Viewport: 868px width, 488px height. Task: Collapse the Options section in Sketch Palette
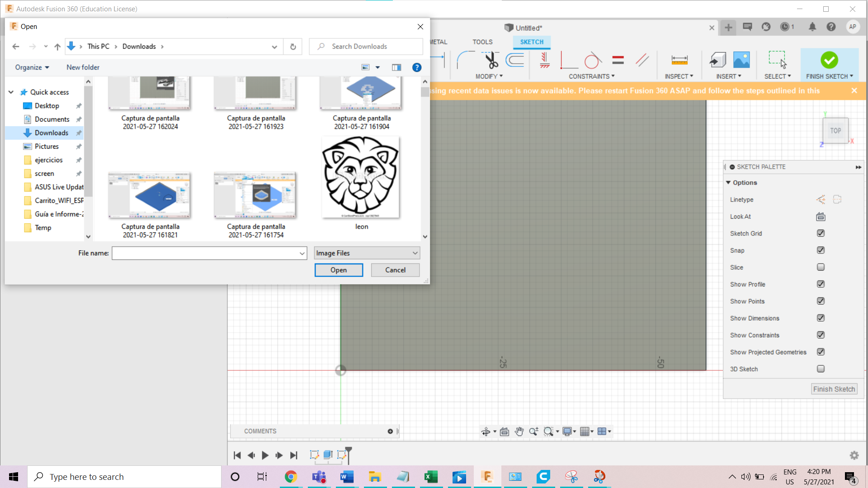(x=728, y=183)
